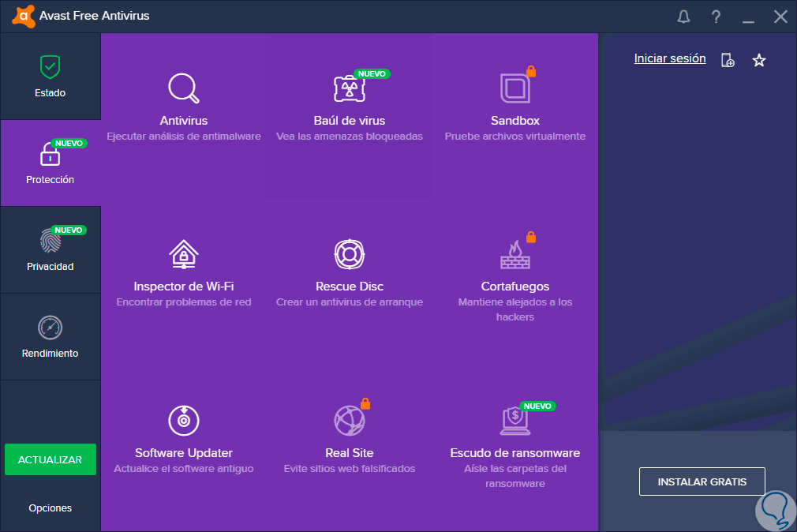Click the Sandbox title text
The image size is (797, 532).
click(515, 121)
